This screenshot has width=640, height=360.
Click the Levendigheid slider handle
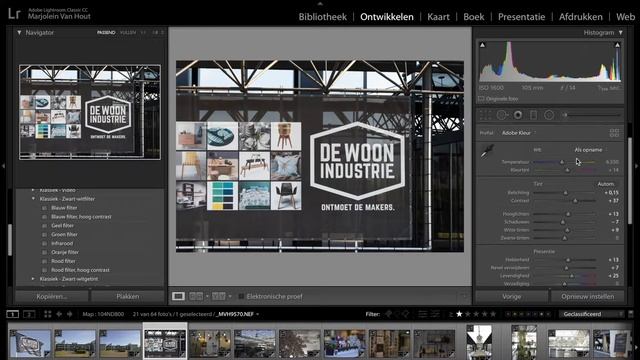click(571, 276)
